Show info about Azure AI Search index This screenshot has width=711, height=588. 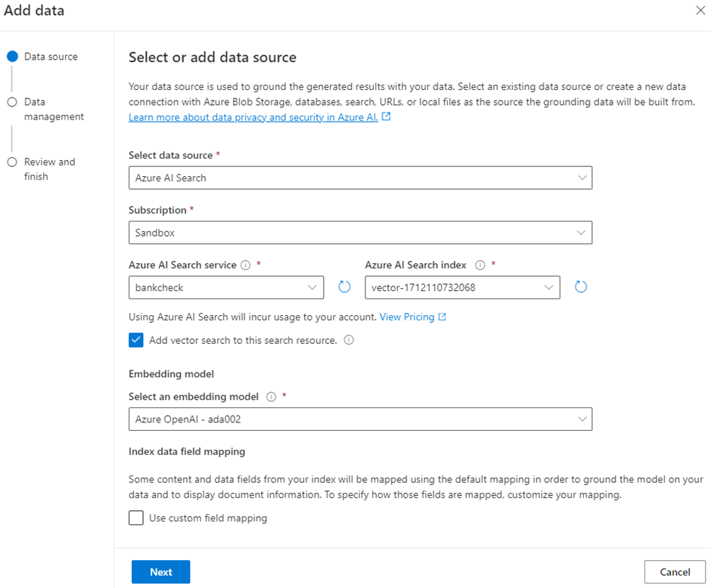480,265
